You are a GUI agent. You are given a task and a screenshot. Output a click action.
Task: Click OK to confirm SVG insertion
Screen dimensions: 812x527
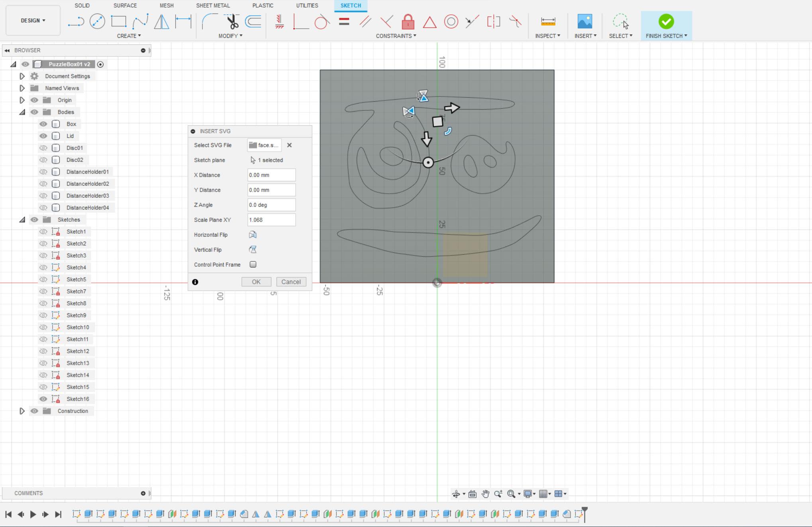click(x=256, y=281)
